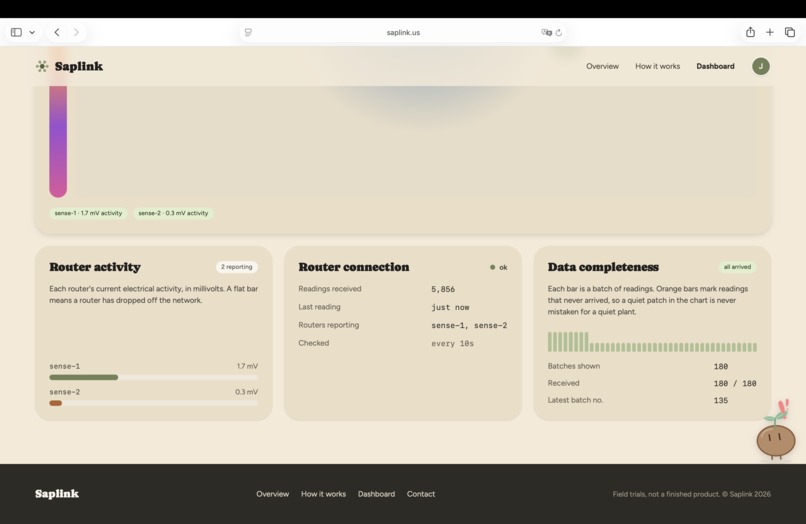Open How it works in header nav
Screen dimensions: 806x524
[657, 66]
